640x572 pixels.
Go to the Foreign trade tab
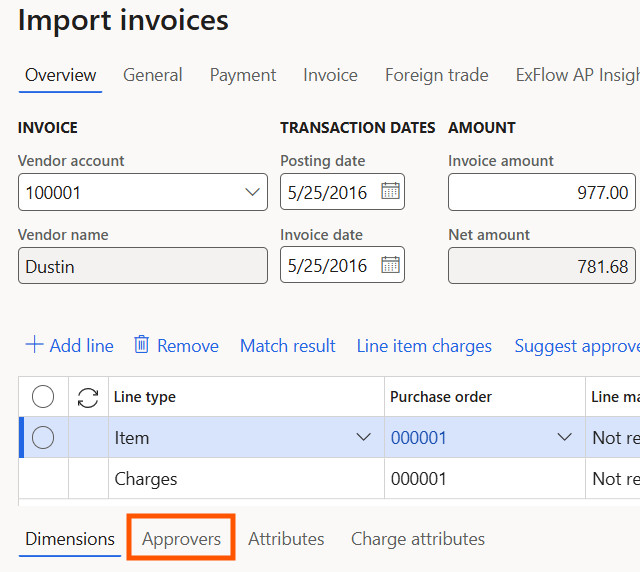point(437,76)
